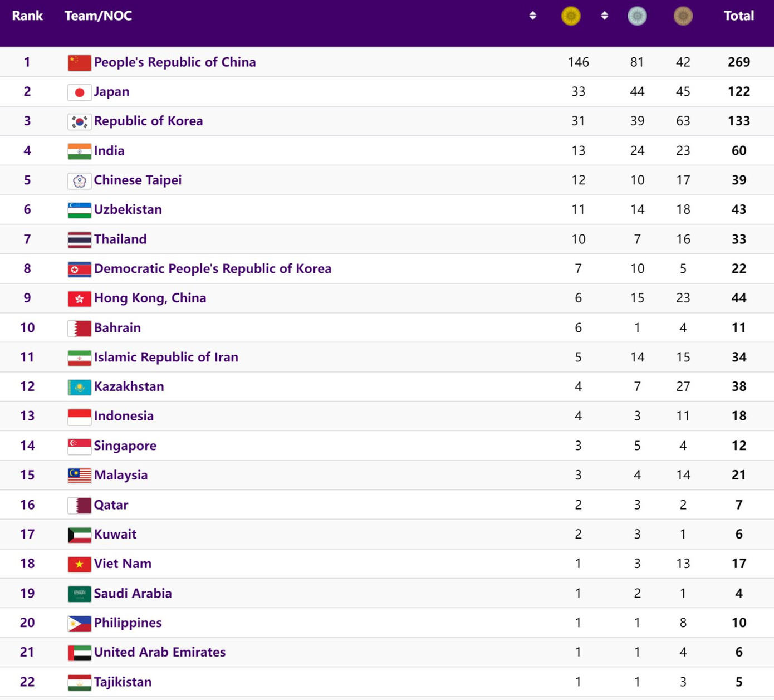Click the Total column header

point(738,16)
